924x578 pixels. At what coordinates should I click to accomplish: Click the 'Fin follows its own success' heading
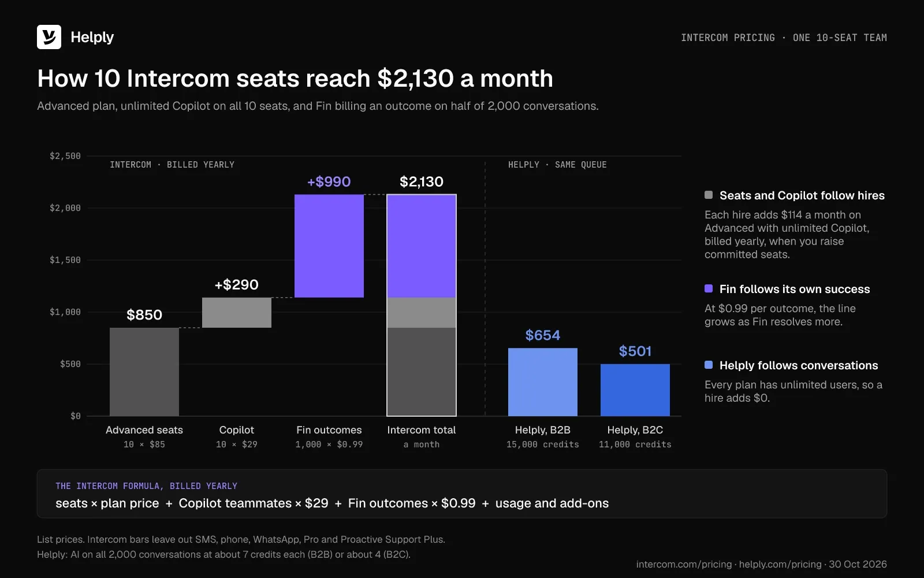click(795, 289)
